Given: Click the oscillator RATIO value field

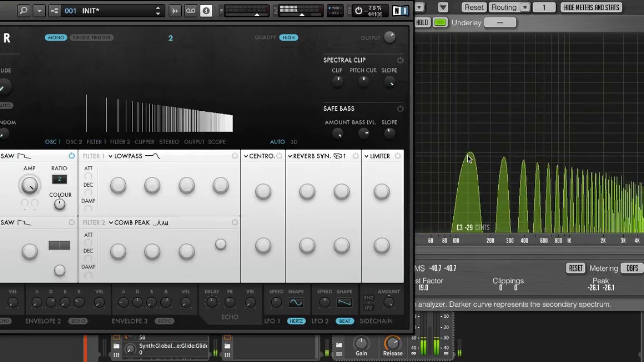Looking at the screenshot, I should point(59,179).
